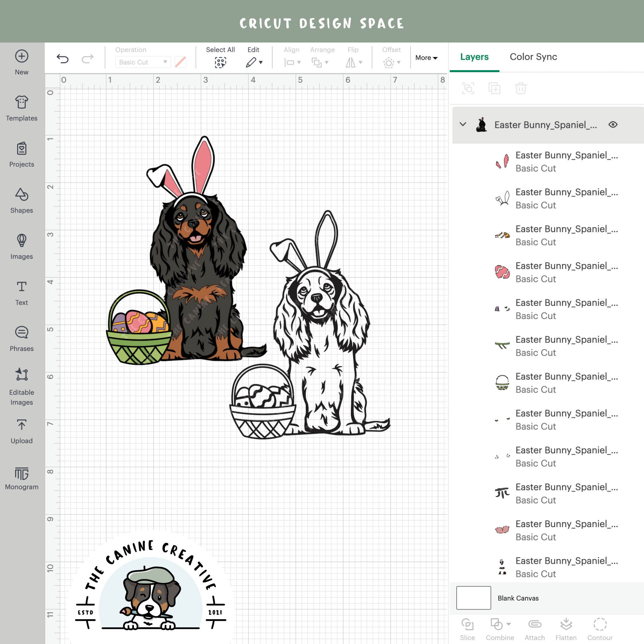Viewport: 644px width, 644px height.
Task: Switch to the Color Sync tab
Action: [533, 57]
